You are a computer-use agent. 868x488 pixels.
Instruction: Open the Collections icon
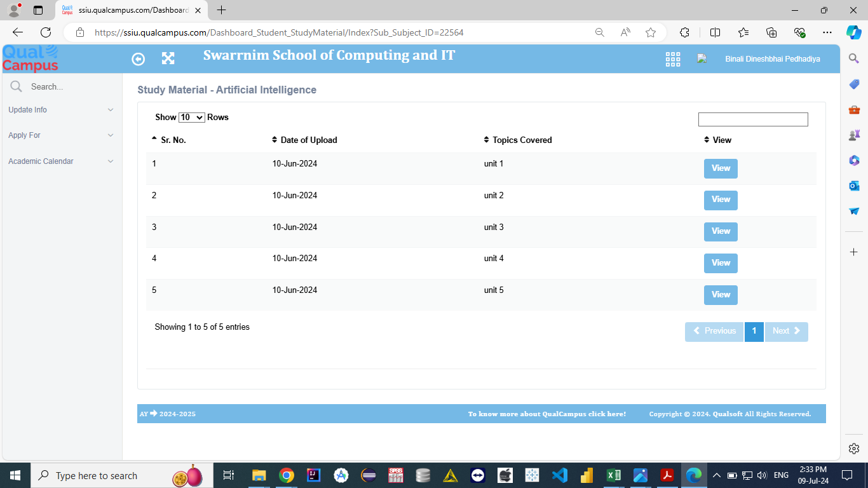771,32
